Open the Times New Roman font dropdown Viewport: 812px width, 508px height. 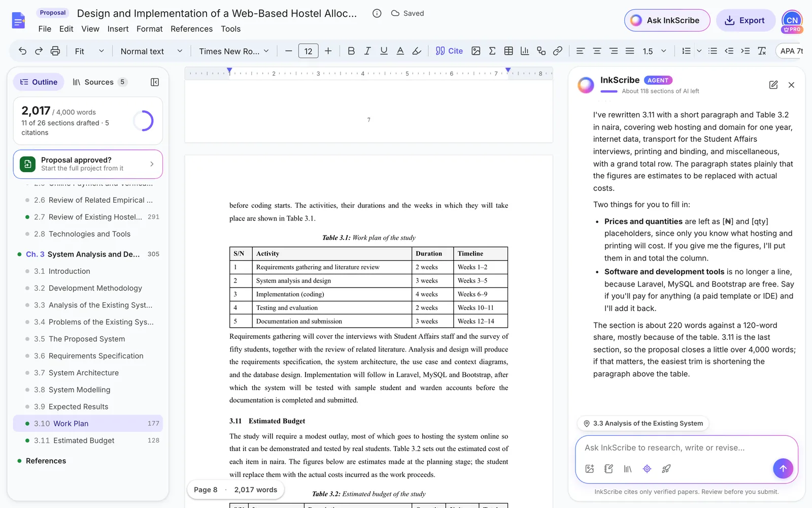pos(234,51)
